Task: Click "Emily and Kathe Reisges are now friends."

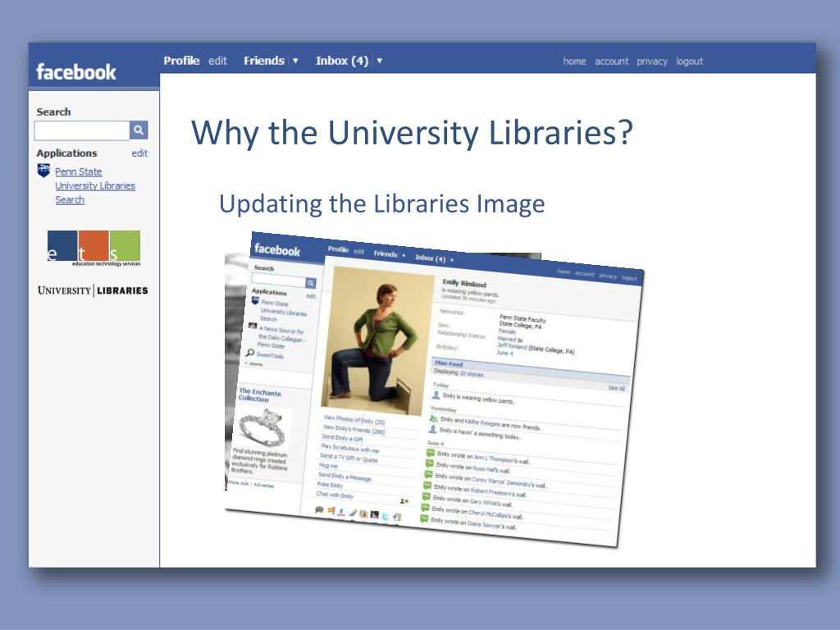Action: (x=491, y=423)
